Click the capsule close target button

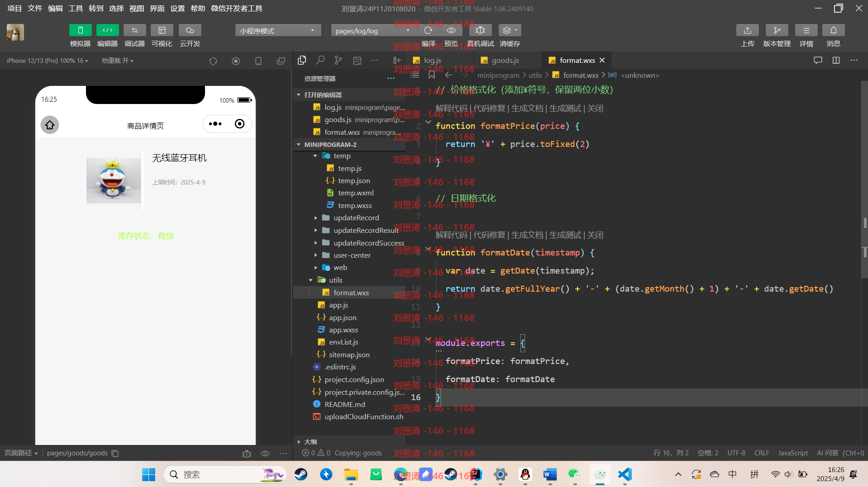(x=239, y=124)
